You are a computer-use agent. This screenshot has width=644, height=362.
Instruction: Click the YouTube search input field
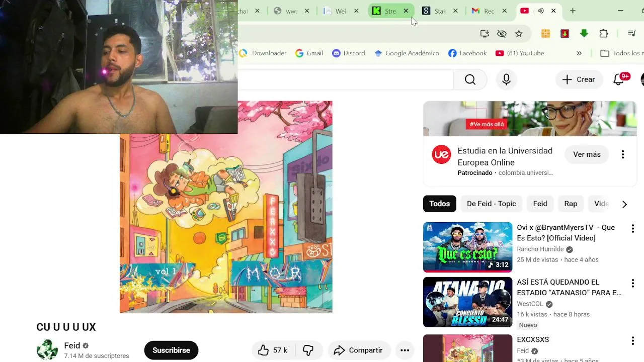(x=345, y=79)
